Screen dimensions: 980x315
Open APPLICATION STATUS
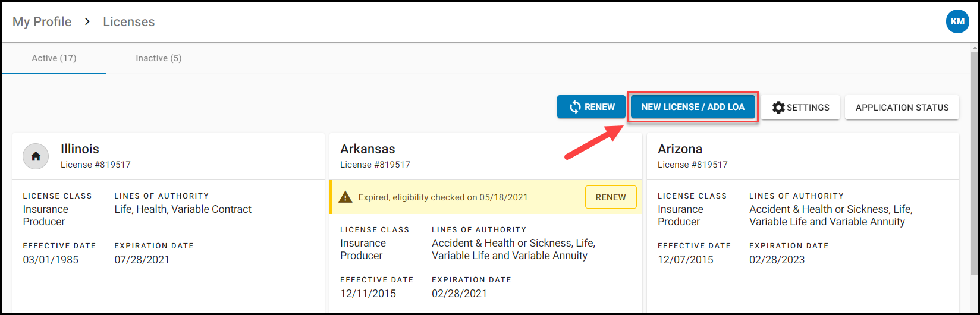coord(902,108)
